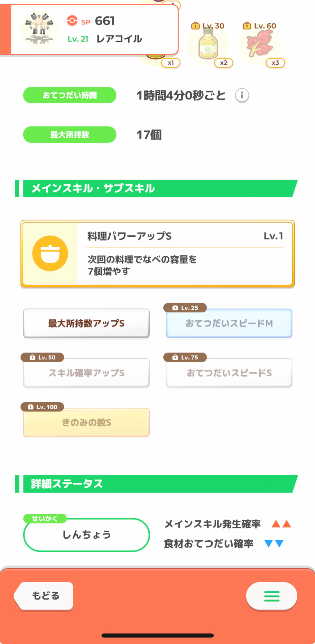The width and height of the screenshot is (315, 644).
Task: Tap the しんちょう nature box
Action: pos(86,535)
